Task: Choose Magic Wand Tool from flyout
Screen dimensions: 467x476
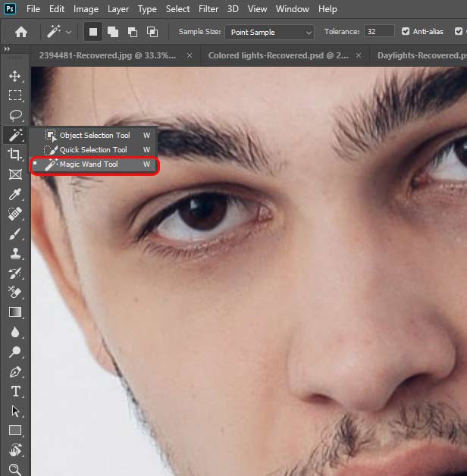Action: click(94, 164)
